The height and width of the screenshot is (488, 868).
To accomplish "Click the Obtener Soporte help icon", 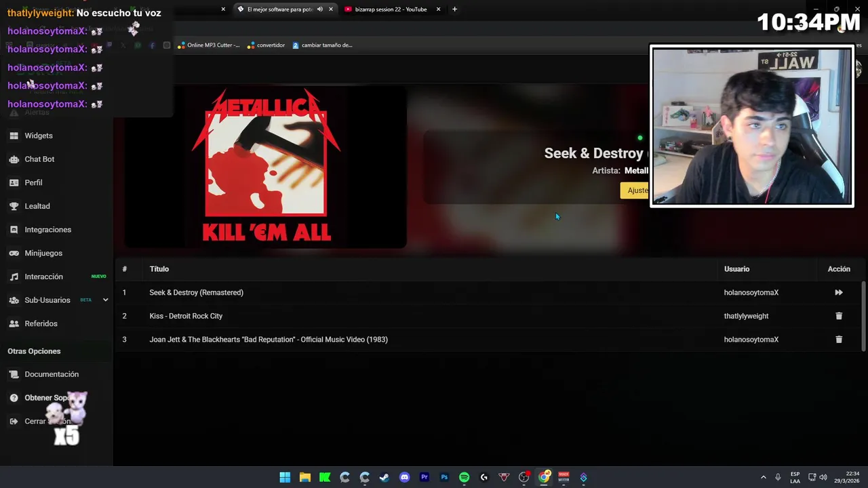I will pyautogui.click(x=14, y=398).
